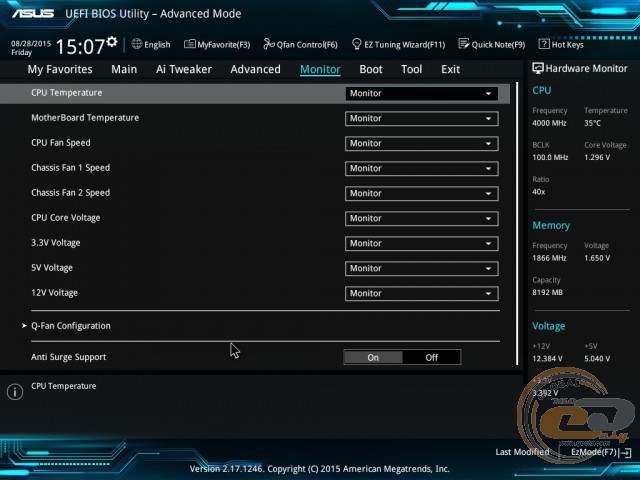
Task: Click the Quick Note notepad icon
Action: pyautogui.click(x=464, y=44)
